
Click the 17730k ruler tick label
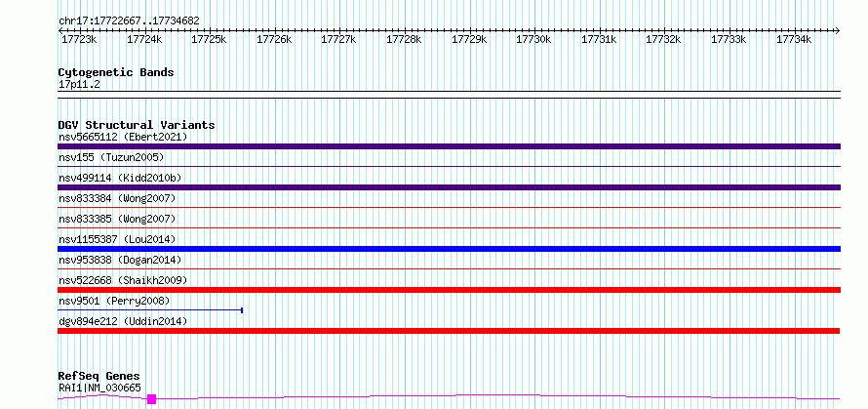[x=534, y=39]
